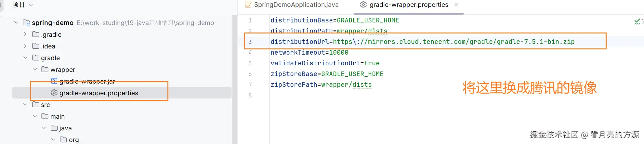Collapse the spring-demo project root

(x=16, y=23)
